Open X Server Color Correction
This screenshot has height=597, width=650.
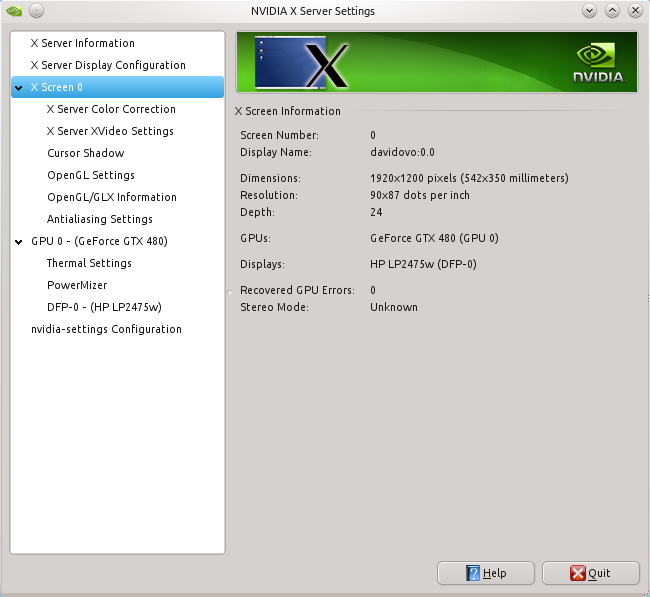tap(111, 109)
